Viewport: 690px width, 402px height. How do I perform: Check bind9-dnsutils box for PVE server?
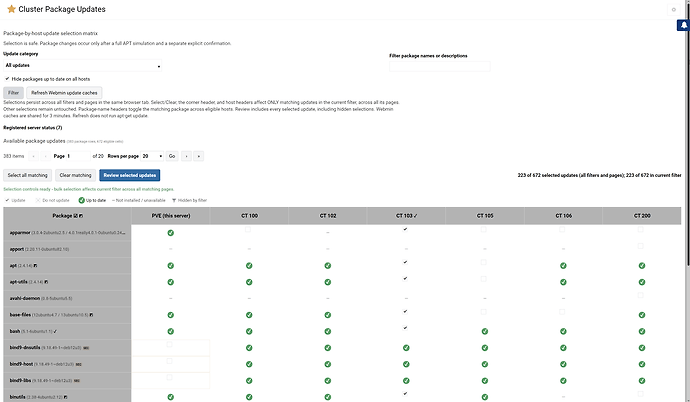(x=169, y=344)
